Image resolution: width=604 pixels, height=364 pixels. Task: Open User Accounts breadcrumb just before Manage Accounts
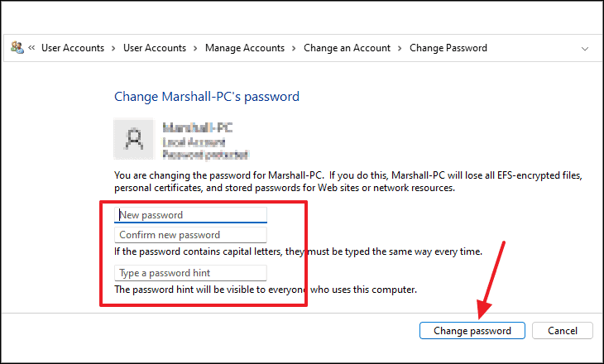(x=155, y=48)
